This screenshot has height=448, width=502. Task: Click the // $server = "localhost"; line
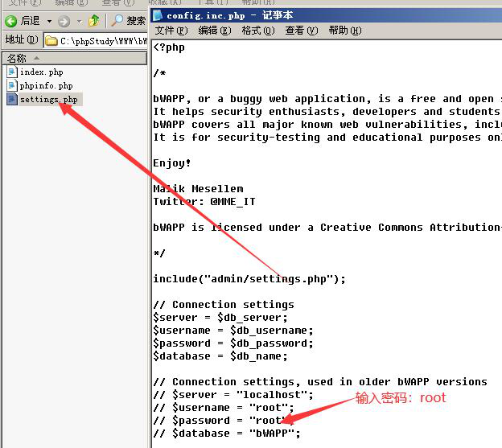point(233,395)
